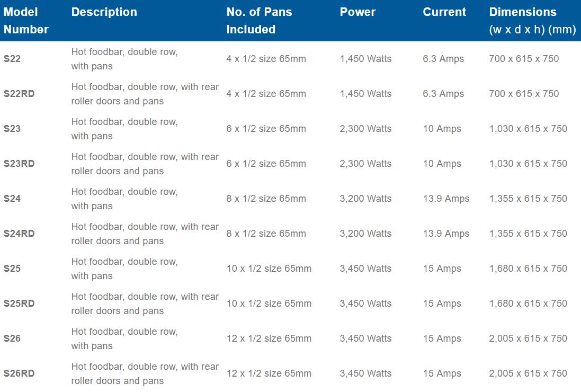Select model number S23
This screenshot has width=581, height=392.
tap(12, 129)
